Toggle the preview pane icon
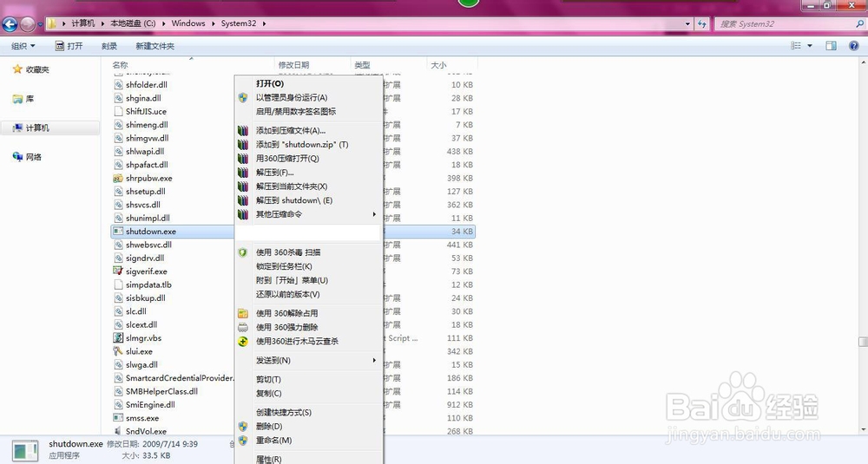This screenshot has height=464, width=868. pos(831,46)
